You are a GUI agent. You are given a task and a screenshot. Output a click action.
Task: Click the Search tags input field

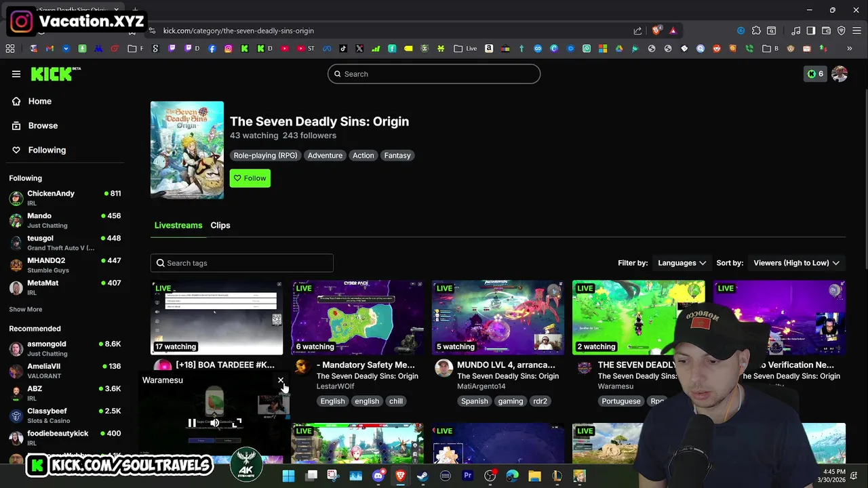point(242,263)
